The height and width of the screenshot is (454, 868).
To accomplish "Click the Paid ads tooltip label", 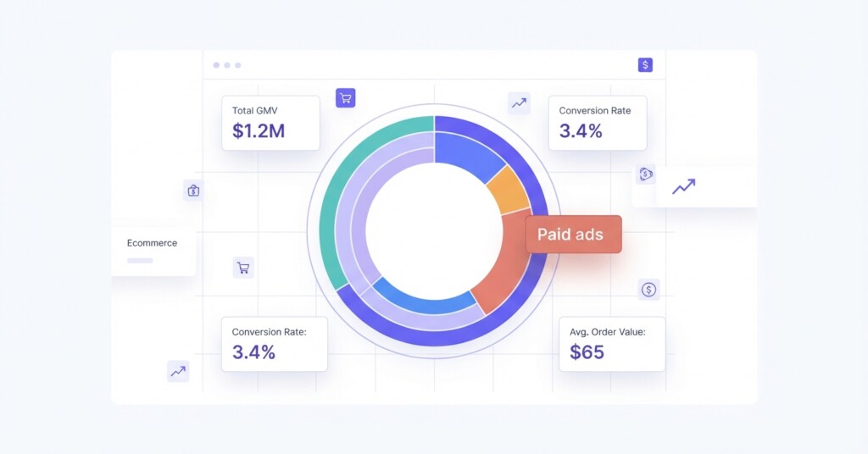I will [574, 235].
